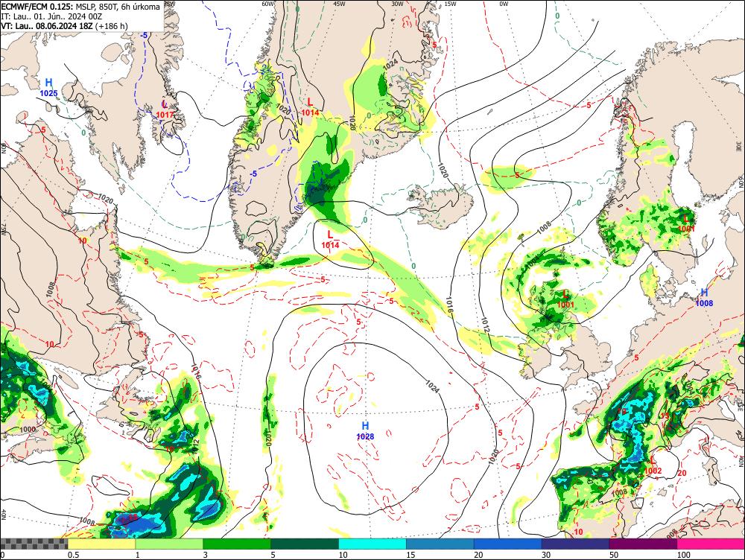The width and height of the screenshot is (745, 560).
Task: Click the dark navy 30–50 mm legend swatch
Action: click(575, 544)
